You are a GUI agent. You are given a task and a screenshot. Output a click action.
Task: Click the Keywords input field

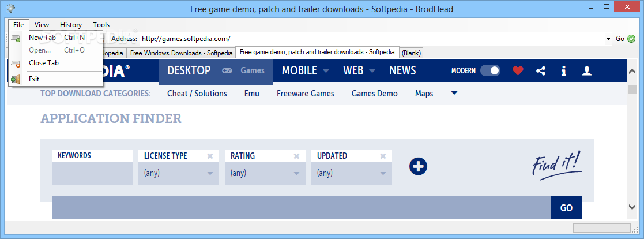92,173
